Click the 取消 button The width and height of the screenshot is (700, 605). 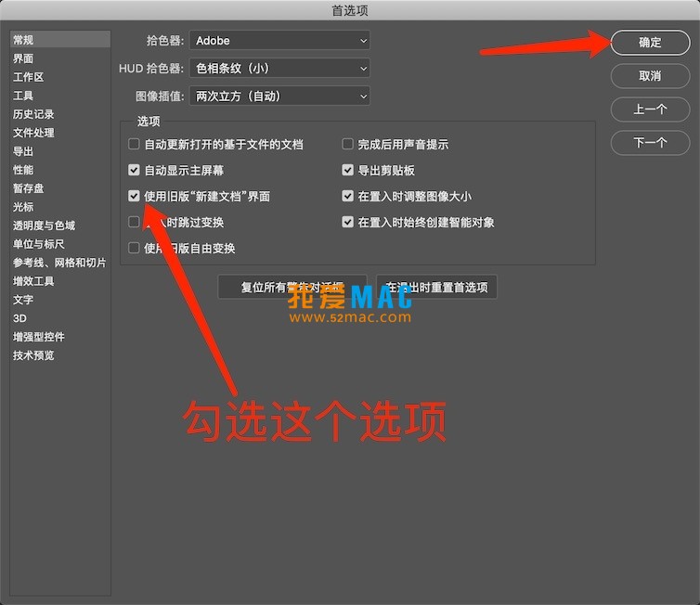[650, 76]
